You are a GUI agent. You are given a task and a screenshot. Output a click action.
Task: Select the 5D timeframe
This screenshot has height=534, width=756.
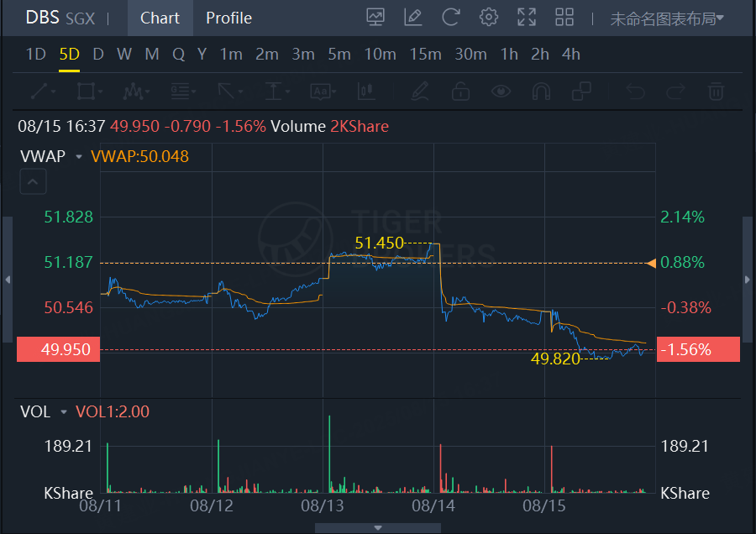(x=70, y=54)
